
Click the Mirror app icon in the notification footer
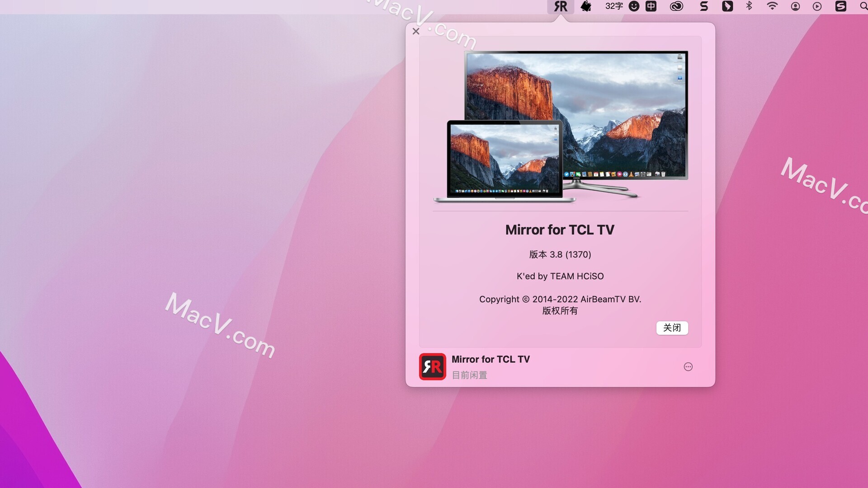[x=432, y=366]
